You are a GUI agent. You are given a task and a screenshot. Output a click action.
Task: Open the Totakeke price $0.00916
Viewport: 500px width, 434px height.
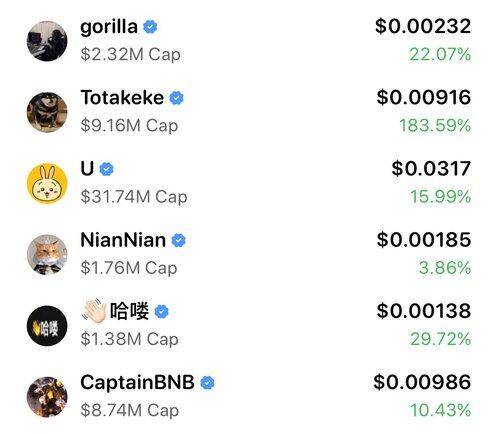click(424, 97)
